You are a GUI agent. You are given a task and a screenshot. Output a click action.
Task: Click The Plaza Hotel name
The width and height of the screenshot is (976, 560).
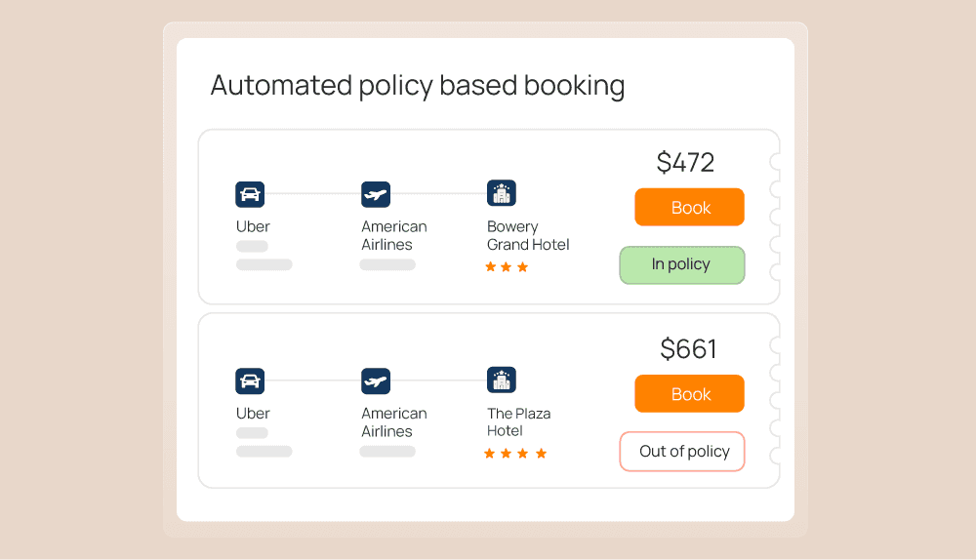point(518,421)
